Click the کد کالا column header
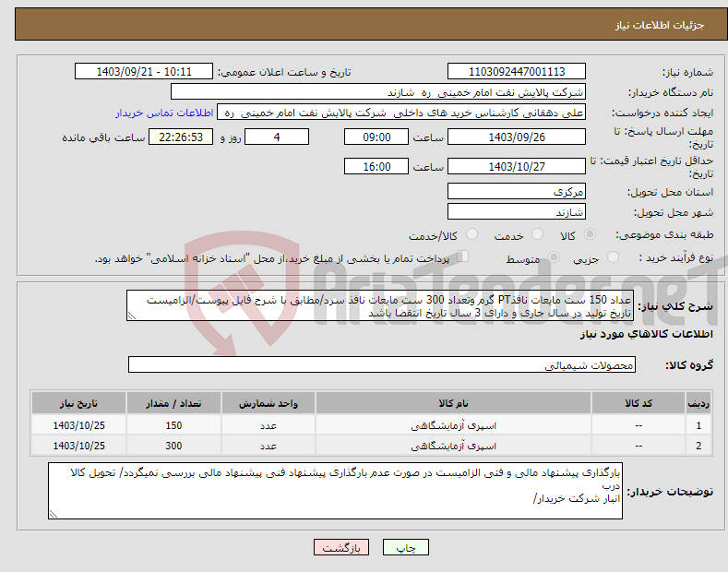Viewport: 728px width, 572px height. (x=638, y=403)
